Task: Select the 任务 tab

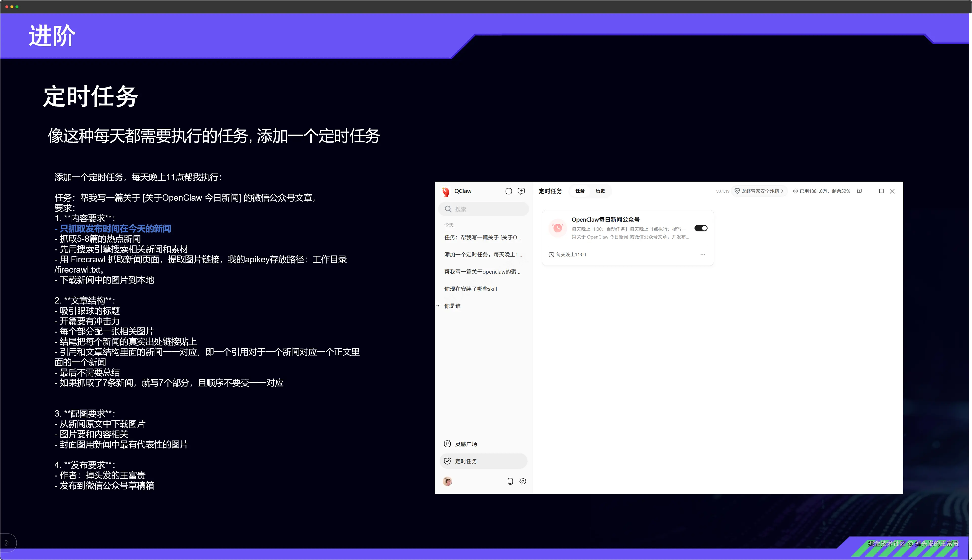Action: point(580,191)
